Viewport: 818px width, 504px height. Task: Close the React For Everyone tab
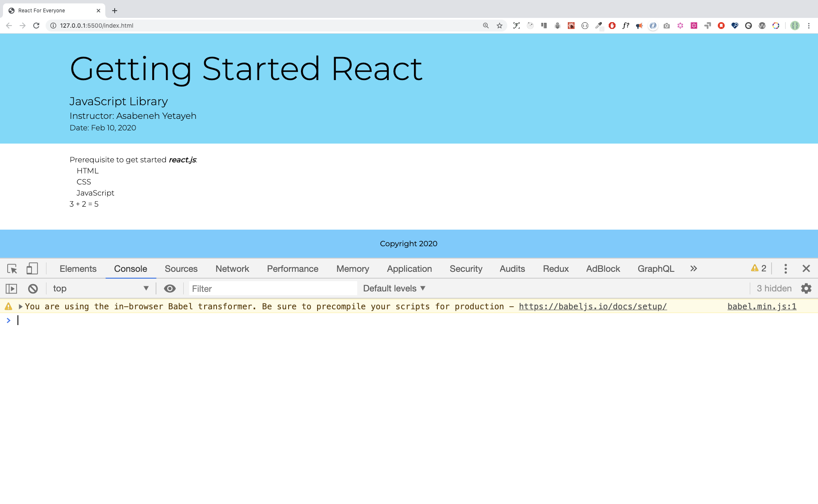pyautogui.click(x=98, y=11)
